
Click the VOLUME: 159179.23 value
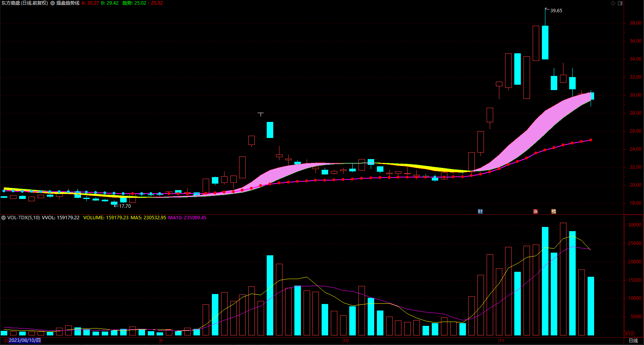tap(106, 218)
